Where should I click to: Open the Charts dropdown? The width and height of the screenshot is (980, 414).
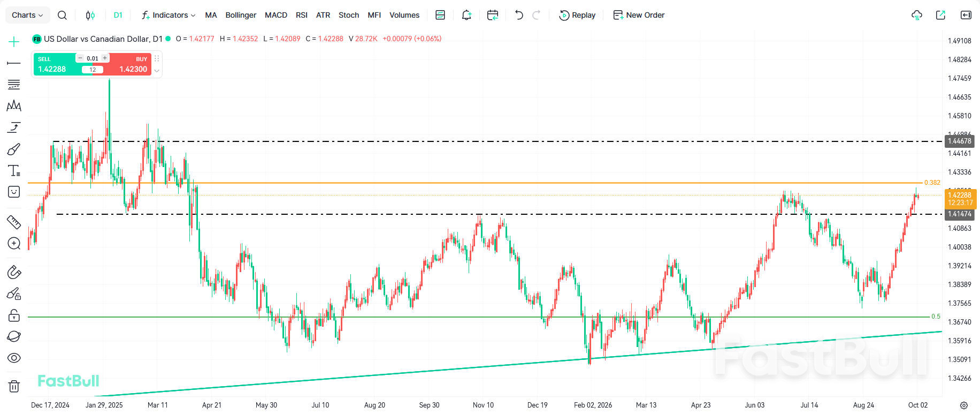click(27, 15)
